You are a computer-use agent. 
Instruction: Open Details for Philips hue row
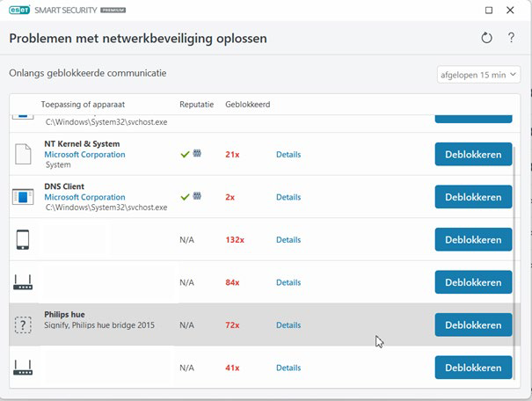tap(288, 325)
